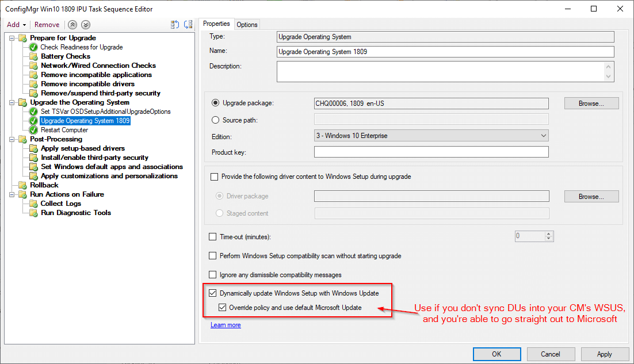
Task: Select the Rollback group
Action: click(x=44, y=185)
